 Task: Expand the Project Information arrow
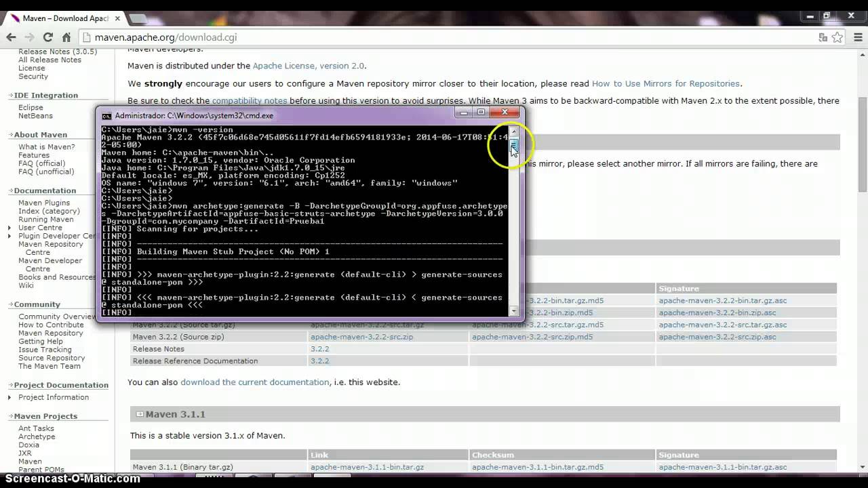coord(9,397)
